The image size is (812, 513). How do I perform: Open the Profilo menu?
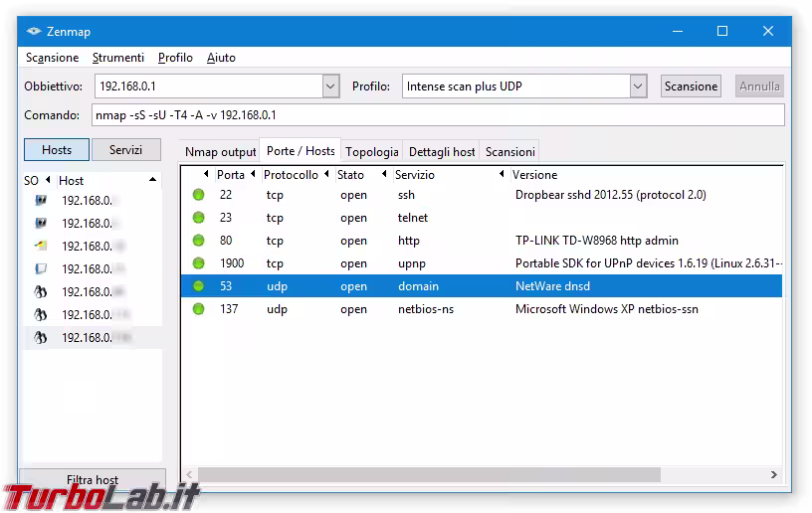click(175, 58)
